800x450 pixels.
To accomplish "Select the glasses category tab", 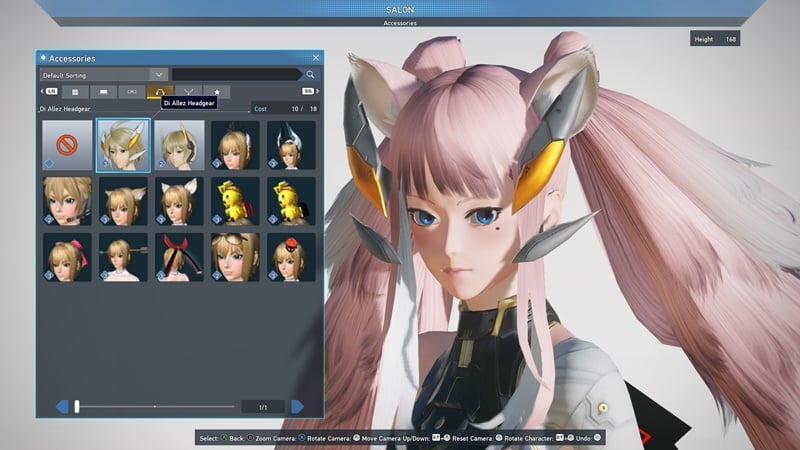I will tap(132, 92).
